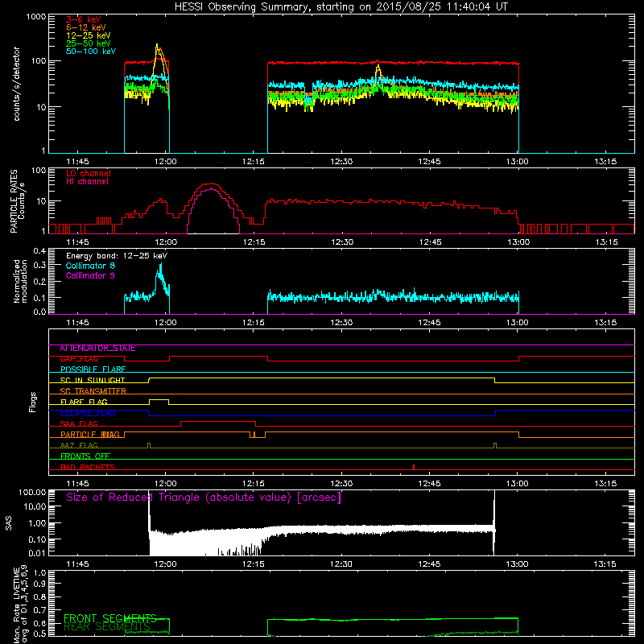Click the PARTICLE RATES Counts/s axis label
This screenshot has height=644, width=644.
(17, 201)
